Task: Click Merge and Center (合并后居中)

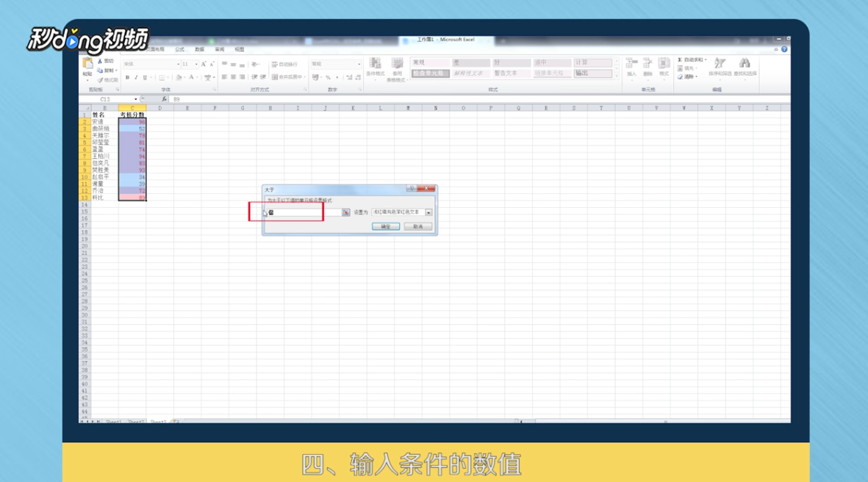Action: tap(287, 77)
